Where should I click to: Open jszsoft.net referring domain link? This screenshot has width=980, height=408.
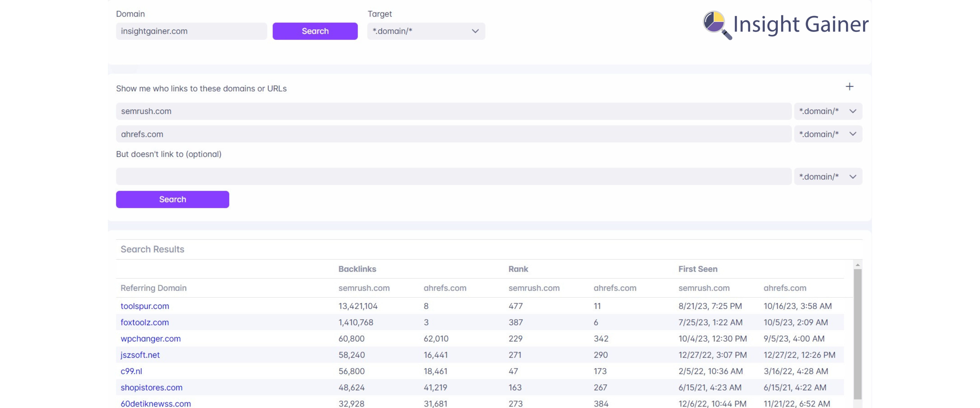[140, 355]
